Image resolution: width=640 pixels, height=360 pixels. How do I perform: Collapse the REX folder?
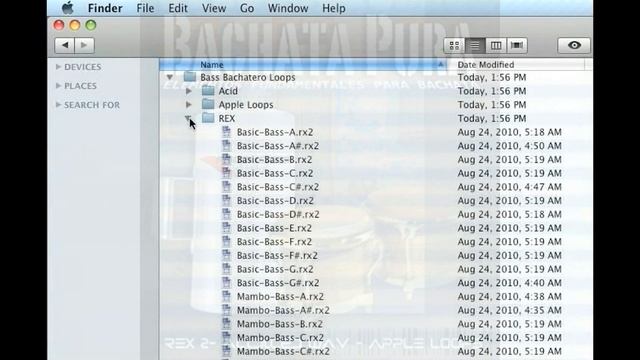tap(188, 118)
